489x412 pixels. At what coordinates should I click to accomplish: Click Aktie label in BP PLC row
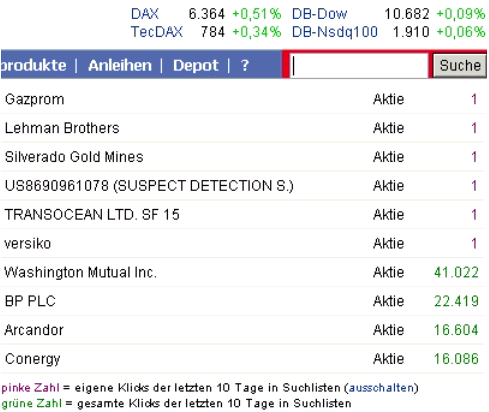[x=389, y=301]
